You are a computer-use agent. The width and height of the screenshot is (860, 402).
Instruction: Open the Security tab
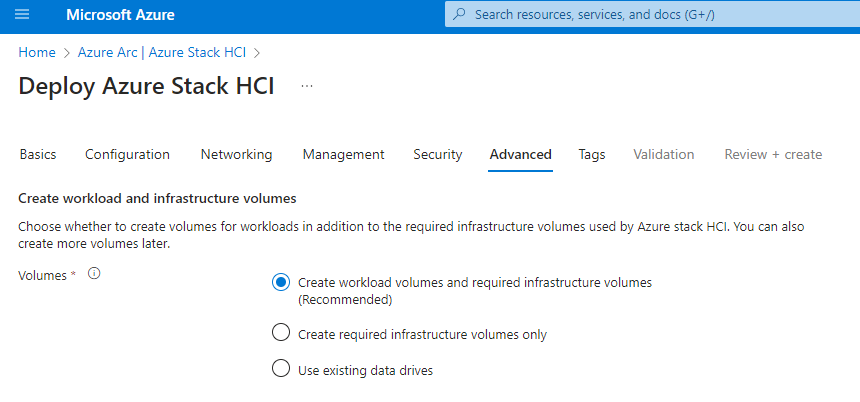[437, 154]
